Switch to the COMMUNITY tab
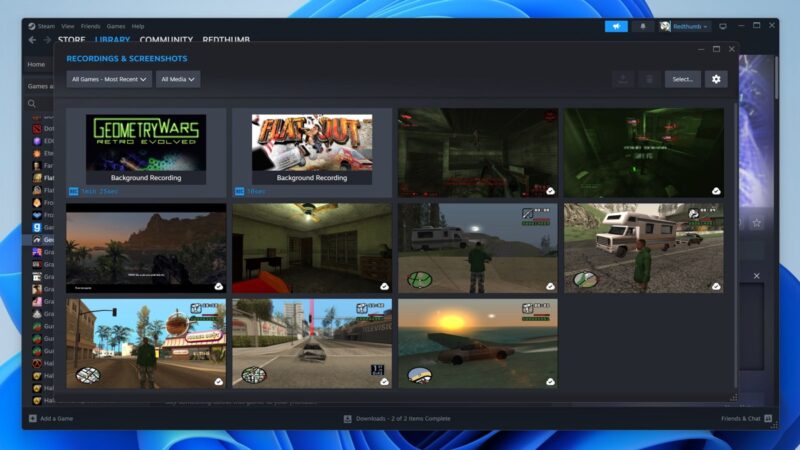Viewport: 800px width, 450px height. click(166, 39)
